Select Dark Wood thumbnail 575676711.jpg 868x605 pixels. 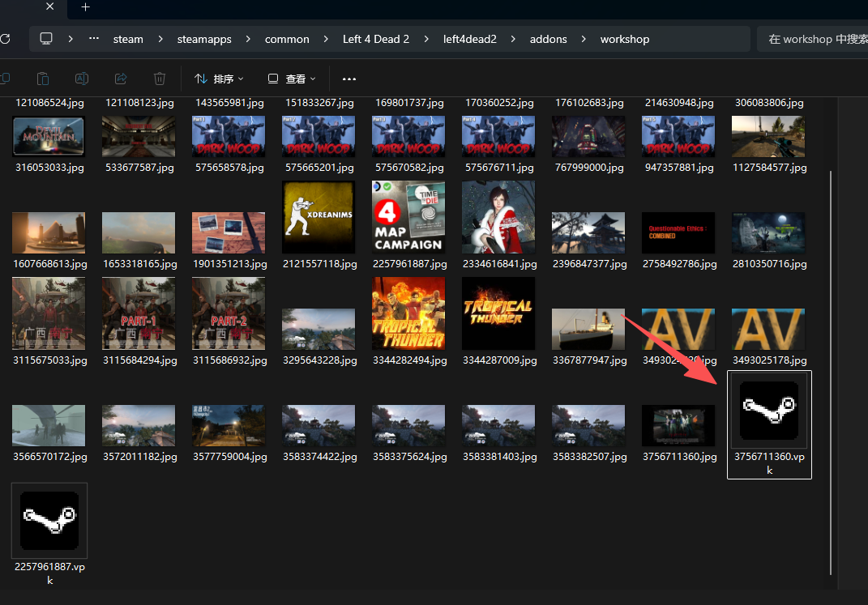[x=498, y=136]
